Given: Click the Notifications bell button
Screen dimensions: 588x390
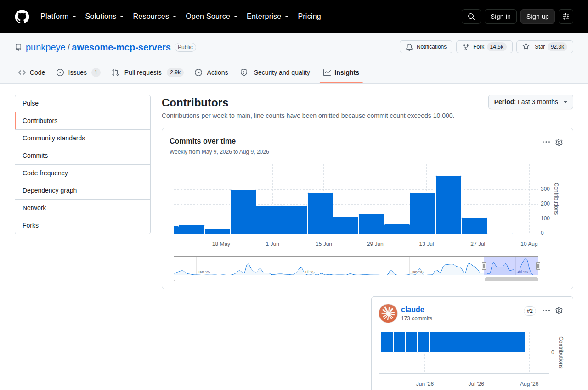Looking at the screenshot, I should pyautogui.click(x=426, y=47).
